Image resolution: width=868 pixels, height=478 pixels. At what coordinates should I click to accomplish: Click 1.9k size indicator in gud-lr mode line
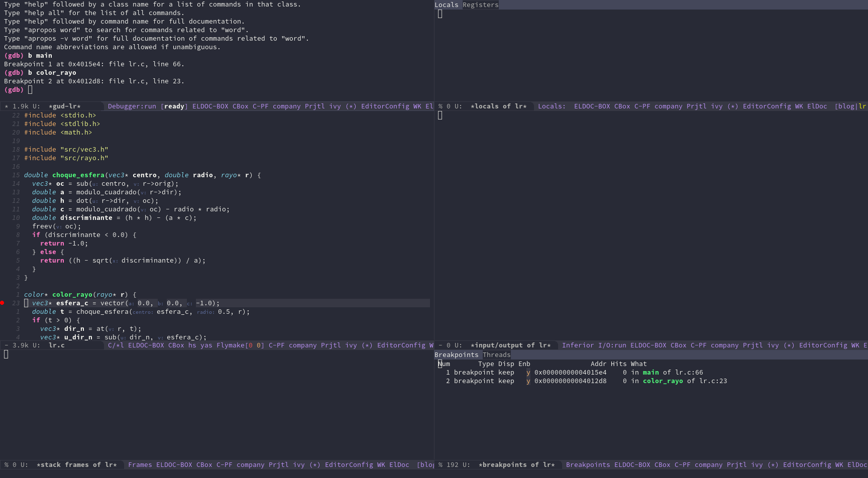[x=21, y=106]
